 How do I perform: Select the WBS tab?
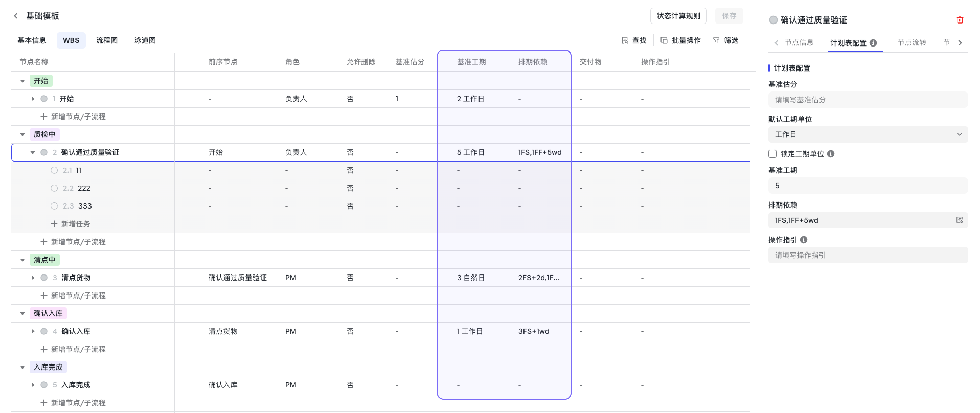pyautogui.click(x=71, y=40)
